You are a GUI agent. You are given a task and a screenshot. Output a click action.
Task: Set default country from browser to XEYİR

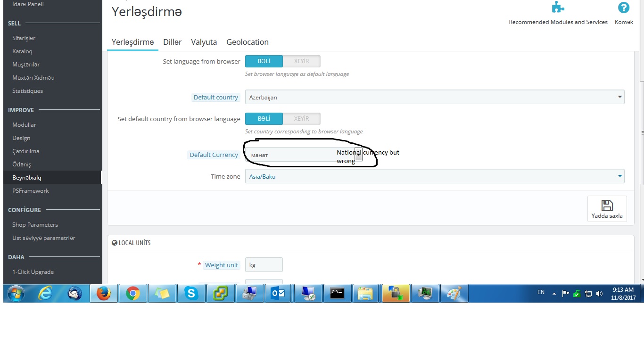[x=302, y=119]
